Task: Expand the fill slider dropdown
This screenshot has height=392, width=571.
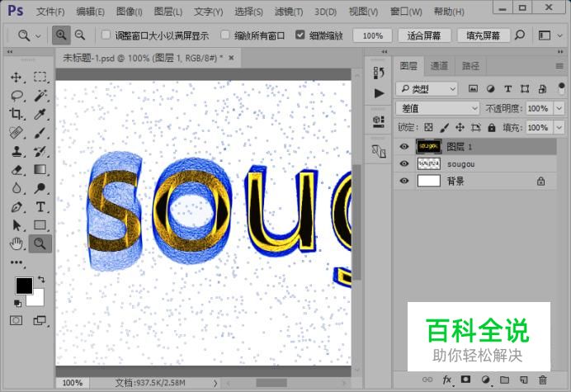Action: click(559, 127)
